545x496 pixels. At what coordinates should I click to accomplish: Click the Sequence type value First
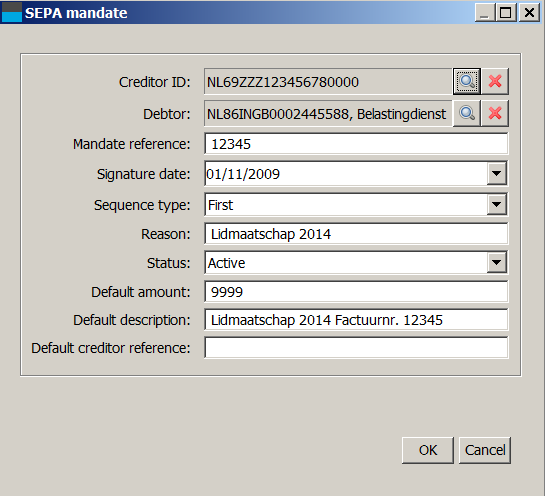click(x=220, y=205)
